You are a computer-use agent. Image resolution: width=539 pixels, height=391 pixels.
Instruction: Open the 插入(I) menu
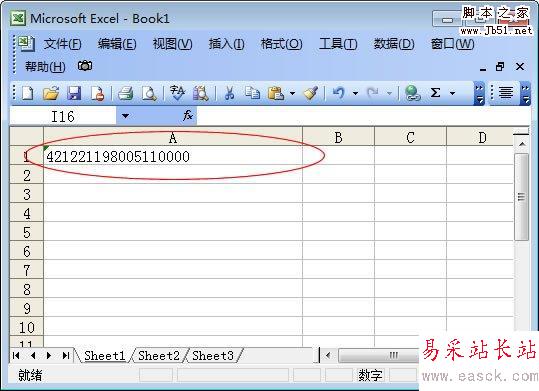[227, 44]
